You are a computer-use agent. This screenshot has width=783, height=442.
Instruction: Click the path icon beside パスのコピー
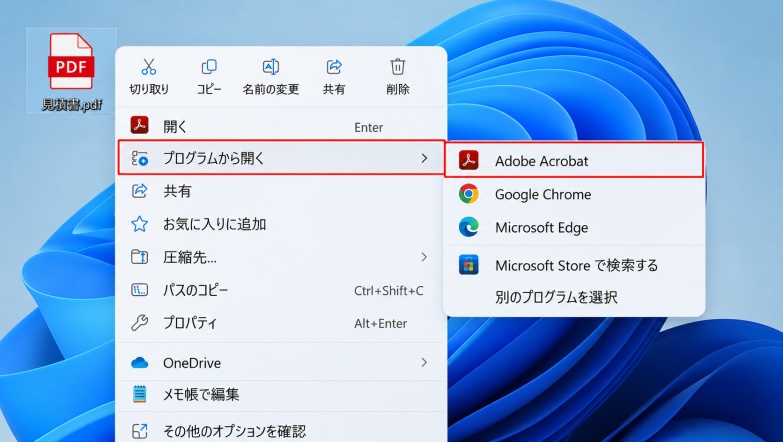pyautogui.click(x=139, y=290)
